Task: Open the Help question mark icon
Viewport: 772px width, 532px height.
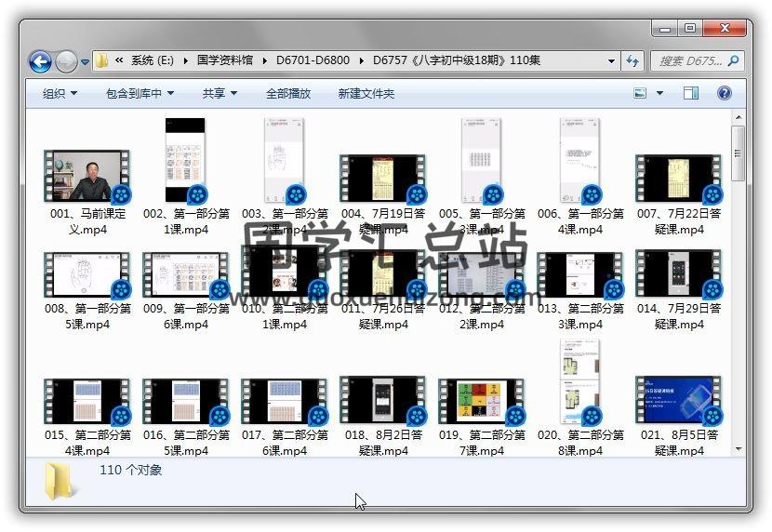Action: [725, 93]
